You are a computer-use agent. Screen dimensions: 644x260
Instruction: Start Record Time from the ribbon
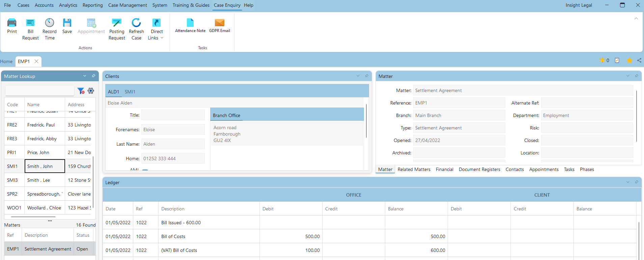[50, 29]
